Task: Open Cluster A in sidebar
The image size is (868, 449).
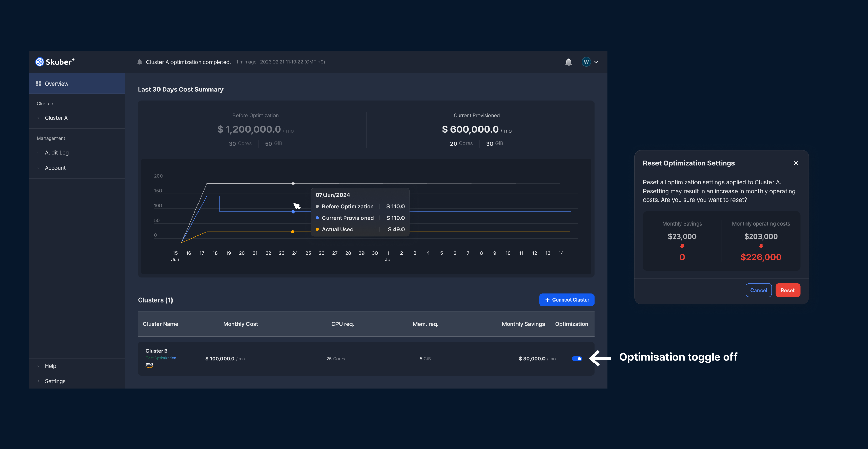Action: [56, 118]
